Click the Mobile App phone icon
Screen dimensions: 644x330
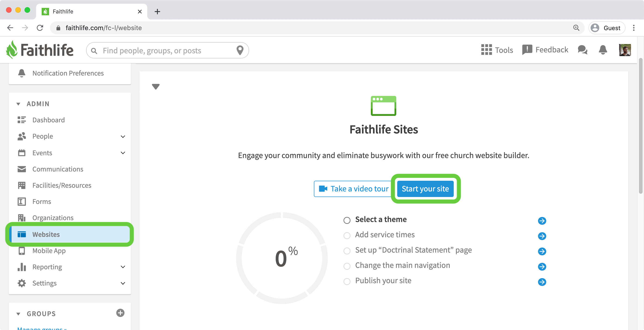pyautogui.click(x=22, y=251)
